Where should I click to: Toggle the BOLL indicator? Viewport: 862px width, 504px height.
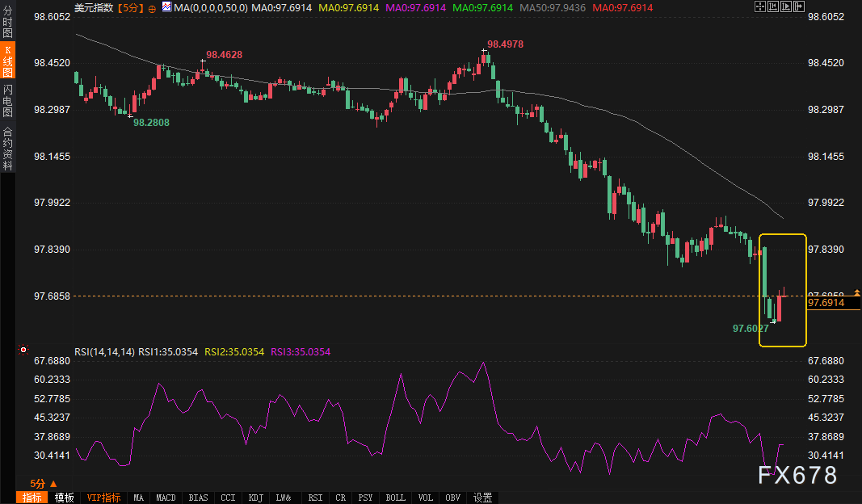click(395, 498)
